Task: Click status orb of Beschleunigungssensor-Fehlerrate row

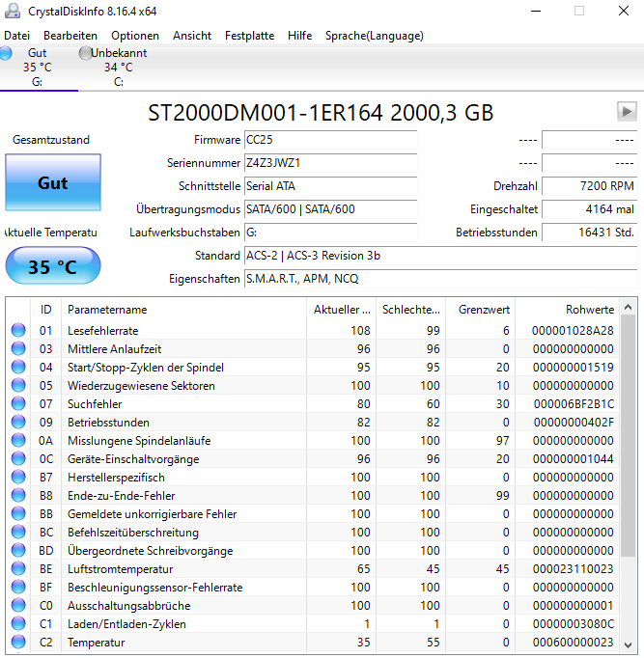Action: pyautogui.click(x=18, y=587)
